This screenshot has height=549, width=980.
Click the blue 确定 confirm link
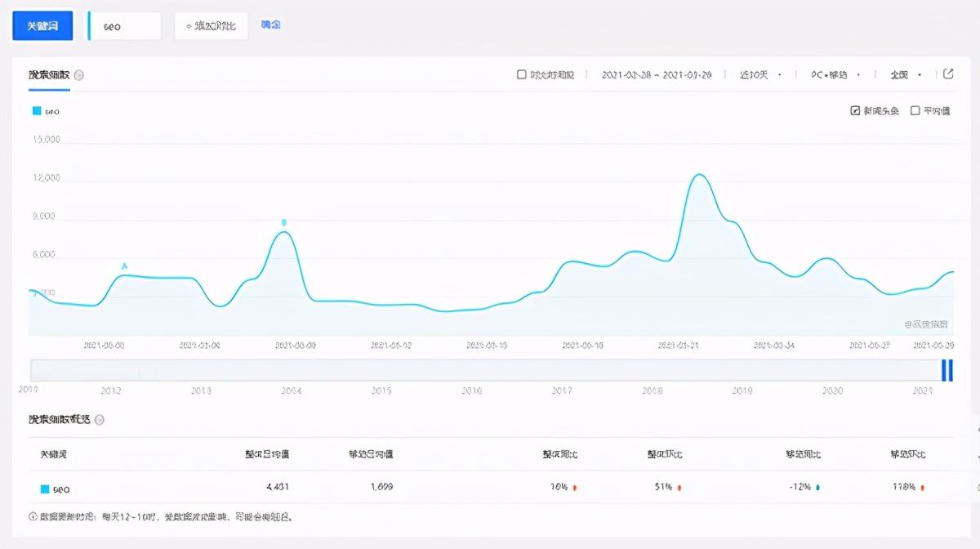tap(270, 25)
